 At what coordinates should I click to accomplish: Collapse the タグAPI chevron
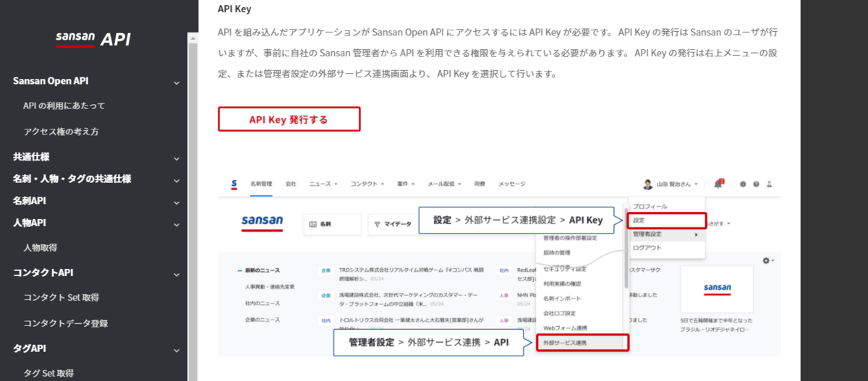click(176, 350)
